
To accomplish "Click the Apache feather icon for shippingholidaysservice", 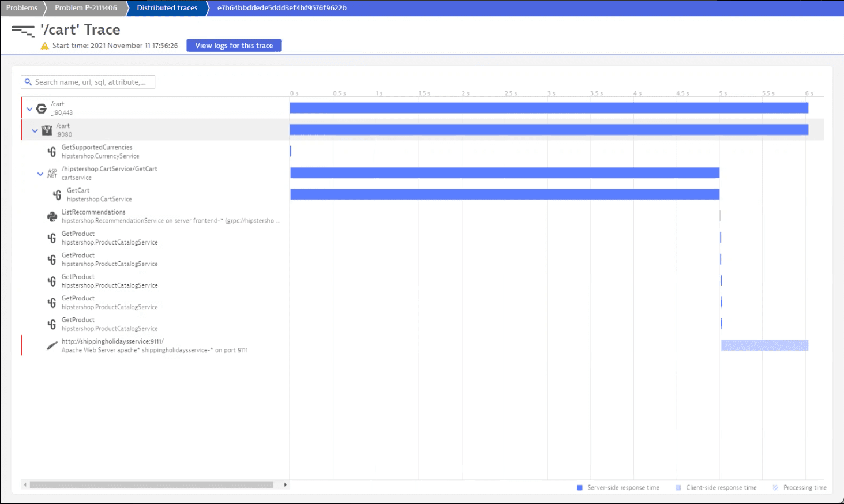I will pyautogui.click(x=52, y=346).
